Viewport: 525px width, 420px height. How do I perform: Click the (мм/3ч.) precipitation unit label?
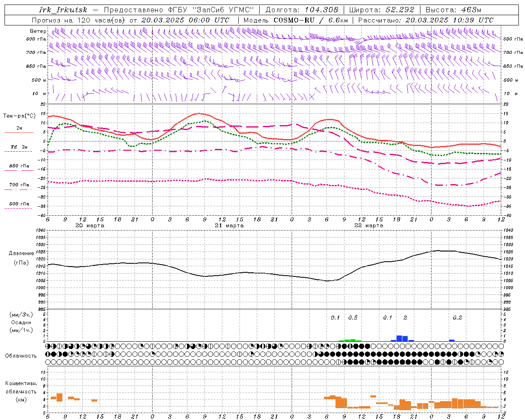(21, 315)
